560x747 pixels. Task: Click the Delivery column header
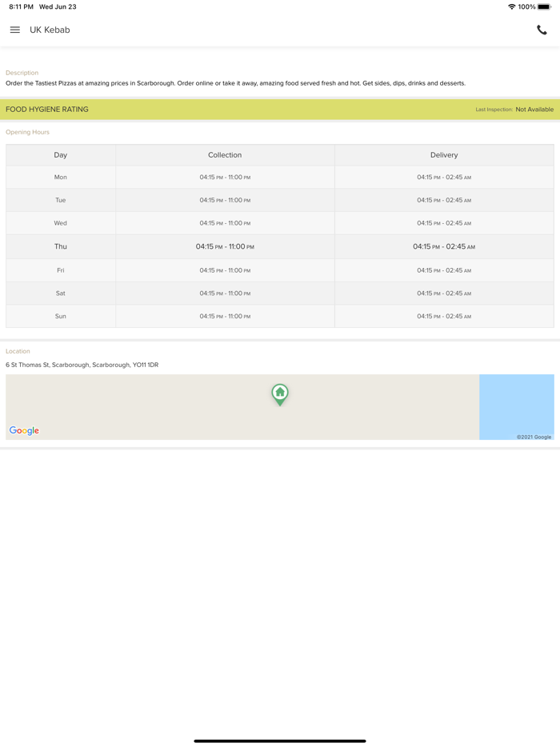pos(444,155)
